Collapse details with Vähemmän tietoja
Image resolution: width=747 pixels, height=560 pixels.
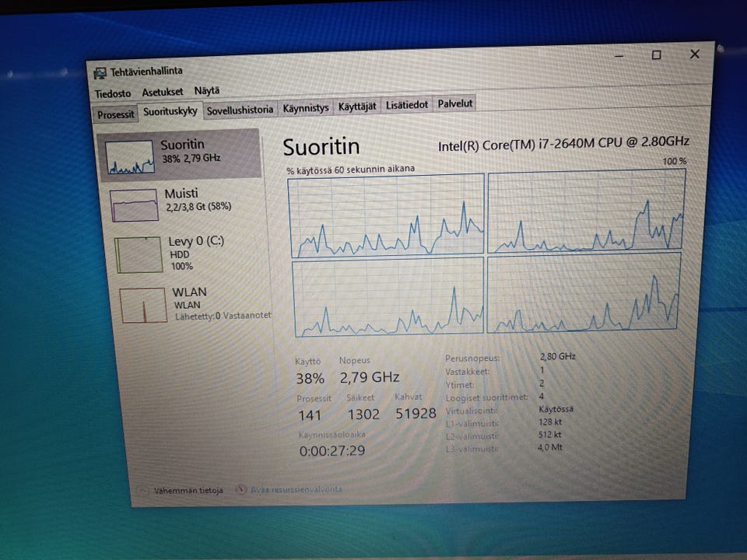(x=188, y=490)
